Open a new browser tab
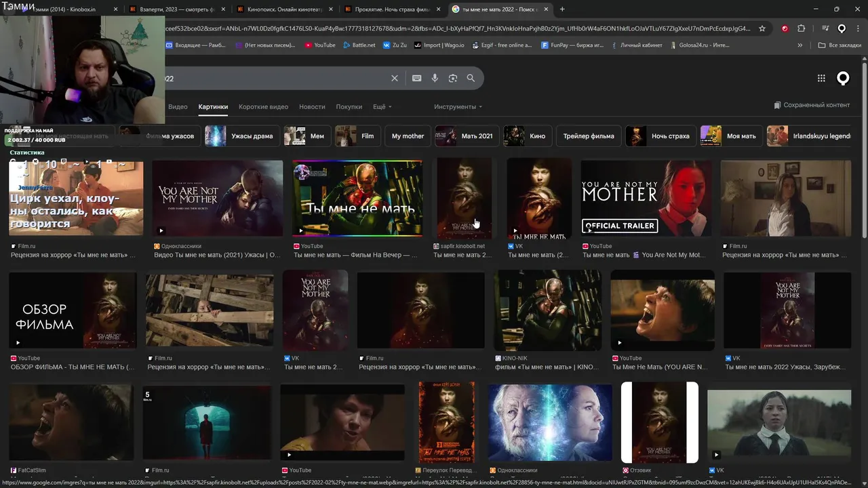The height and width of the screenshot is (488, 868). (562, 9)
